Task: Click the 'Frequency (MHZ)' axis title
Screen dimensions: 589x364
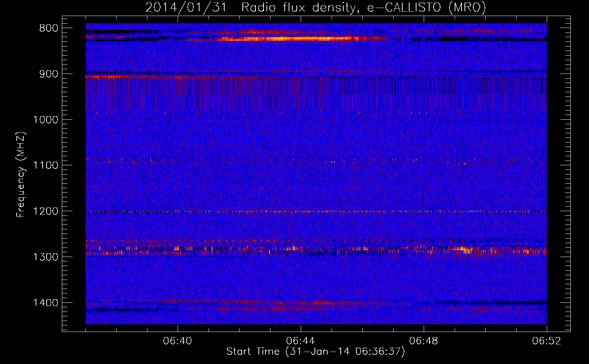Action: tap(21, 175)
